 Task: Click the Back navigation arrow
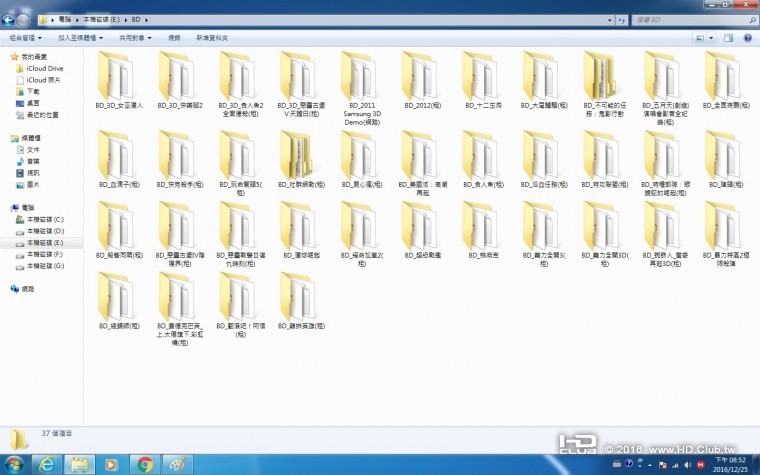click(8, 20)
